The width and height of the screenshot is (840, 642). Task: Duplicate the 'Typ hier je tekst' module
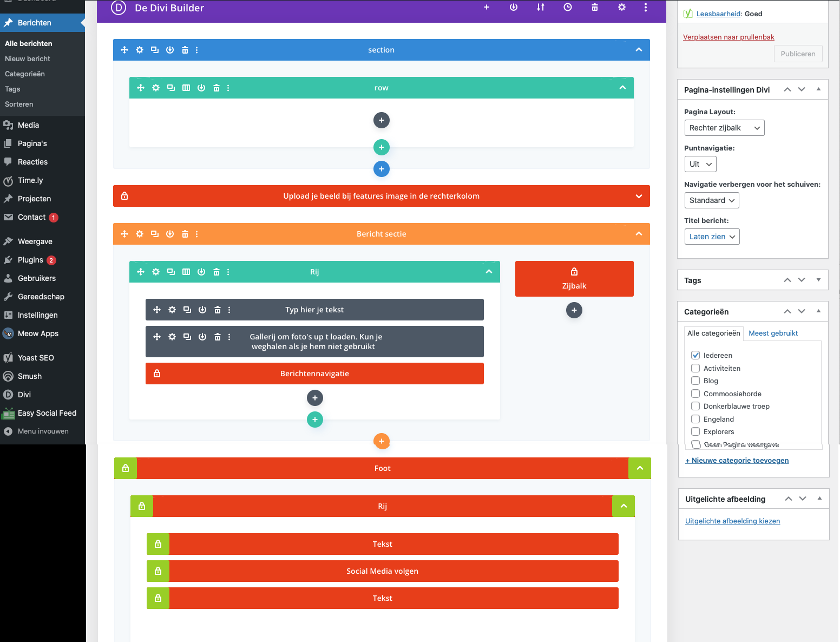tap(187, 310)
